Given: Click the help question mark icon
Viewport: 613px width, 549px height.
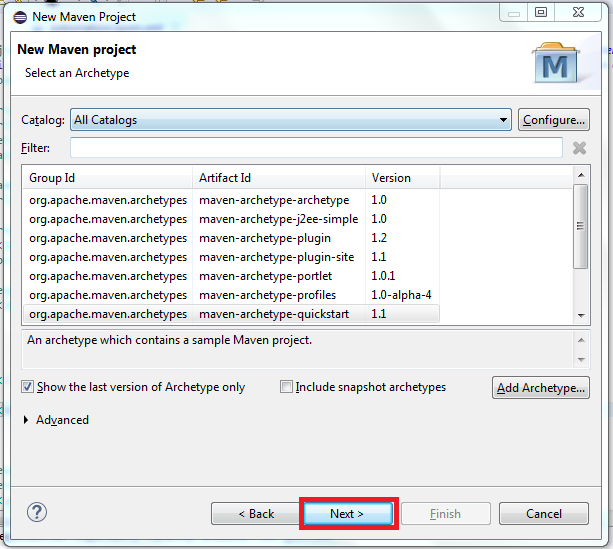Looking at the screenshot, I should 37,513.
